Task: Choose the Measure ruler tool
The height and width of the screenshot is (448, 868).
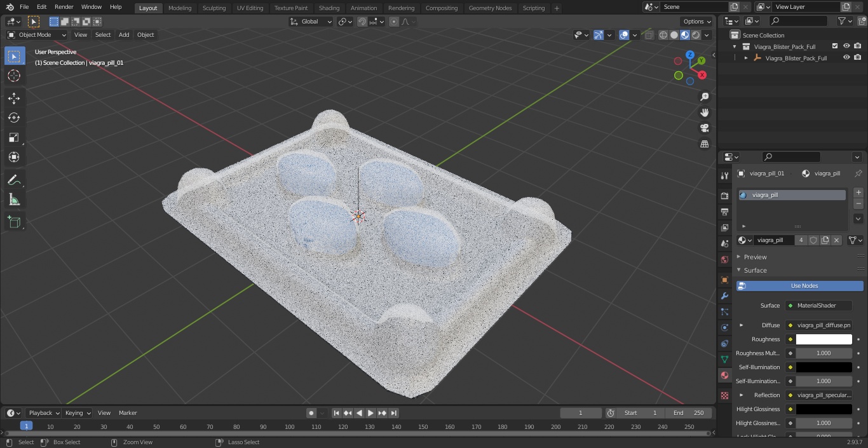Action: [x=14, y=200]
